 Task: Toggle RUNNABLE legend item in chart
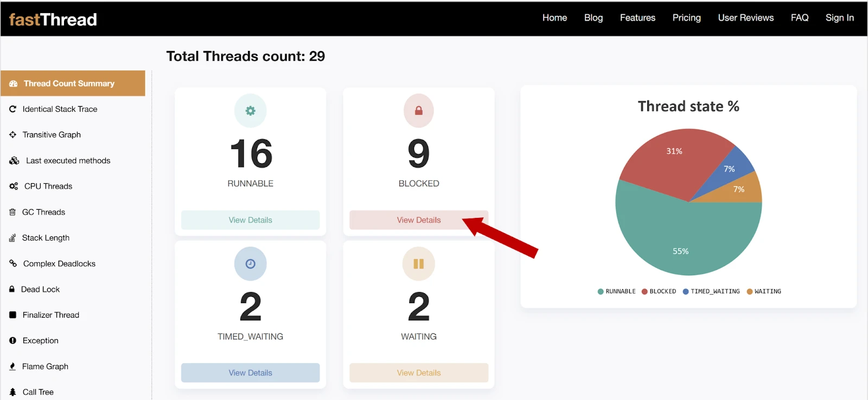tap(616, 292)
